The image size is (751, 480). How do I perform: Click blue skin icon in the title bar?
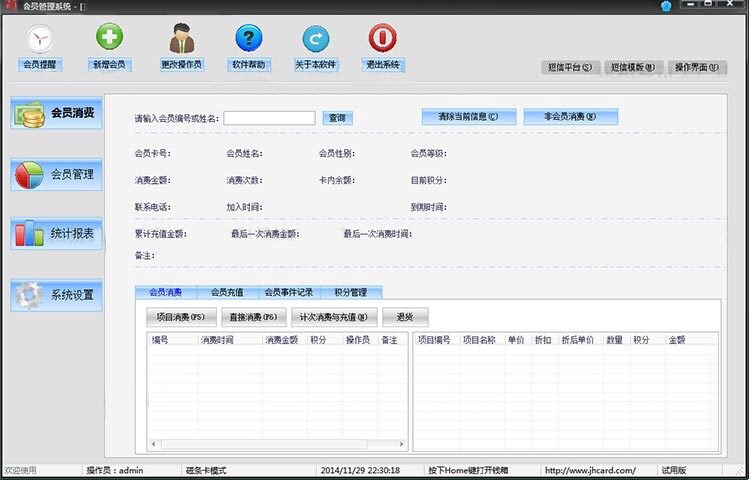coord(666,6)
